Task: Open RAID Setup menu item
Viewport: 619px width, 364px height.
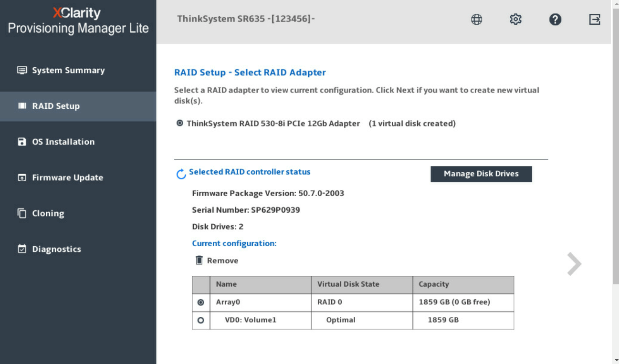Action: 78,106
